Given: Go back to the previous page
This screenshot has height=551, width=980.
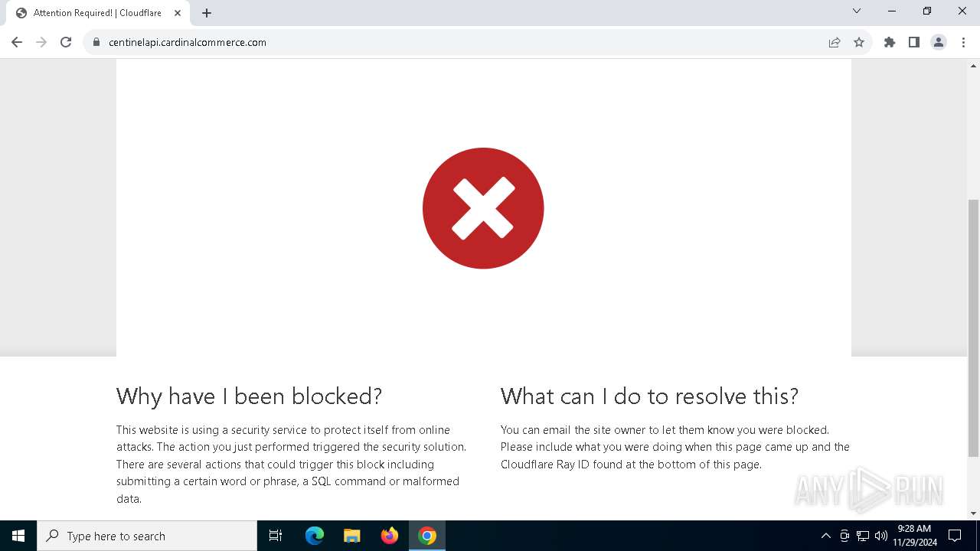Looking at the screenshot, I should click(17, 42).
